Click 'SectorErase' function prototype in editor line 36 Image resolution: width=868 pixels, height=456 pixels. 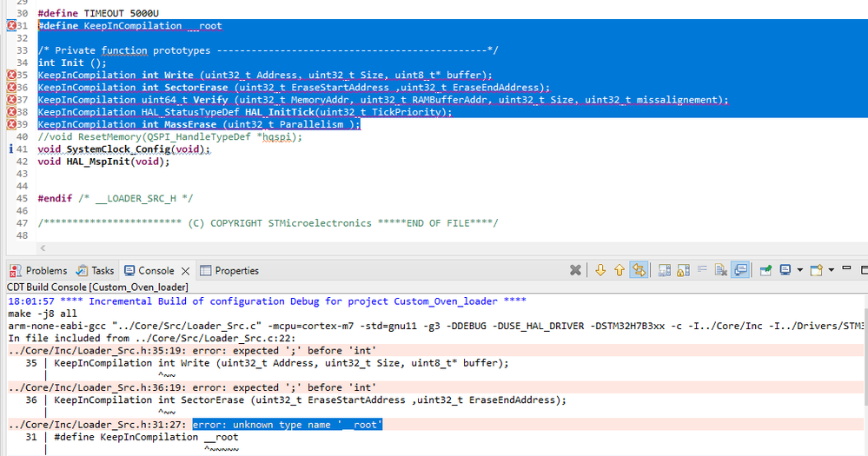point(294,88)
